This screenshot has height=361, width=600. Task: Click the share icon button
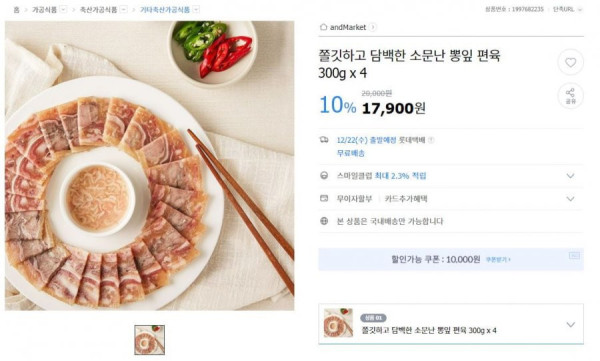pyautogui.click(x=571, y=96)
